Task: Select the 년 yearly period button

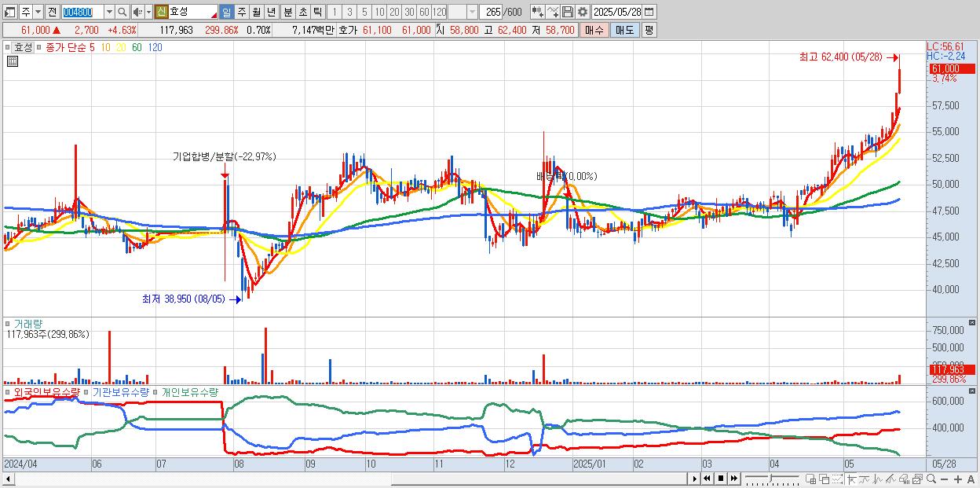Action: click(x=271, y=12)
